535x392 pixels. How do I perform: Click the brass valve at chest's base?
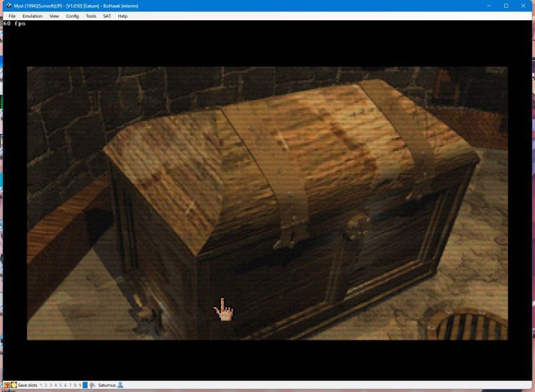146,316
